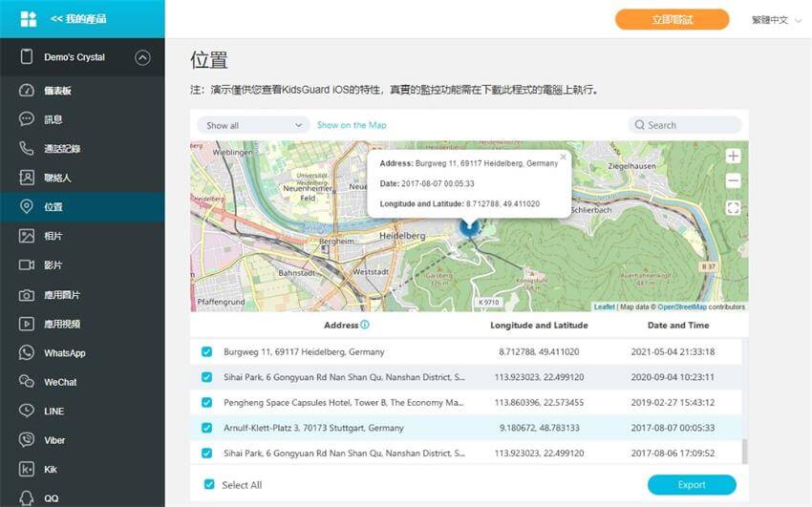Viewport: 812px width, 507px height.
Task: Uncheck the Burgweg 11 Heidelberg row checkbox
Action: [206, 351]
